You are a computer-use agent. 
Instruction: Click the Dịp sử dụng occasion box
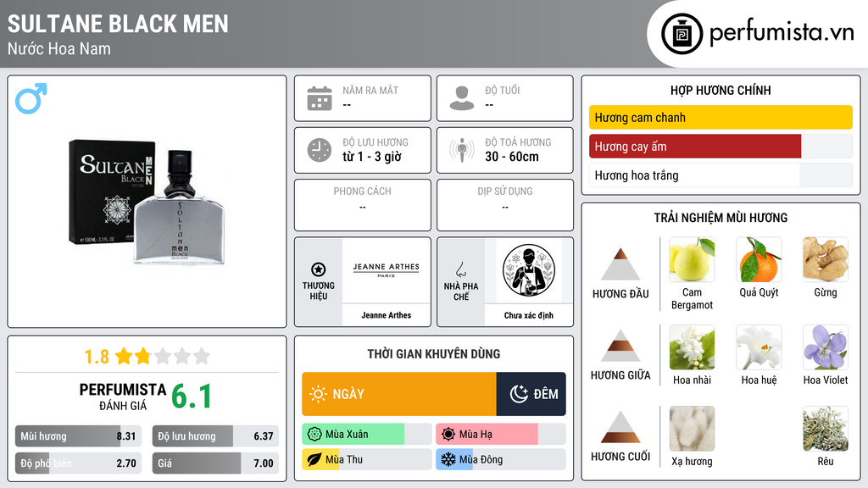coord(505,205)
